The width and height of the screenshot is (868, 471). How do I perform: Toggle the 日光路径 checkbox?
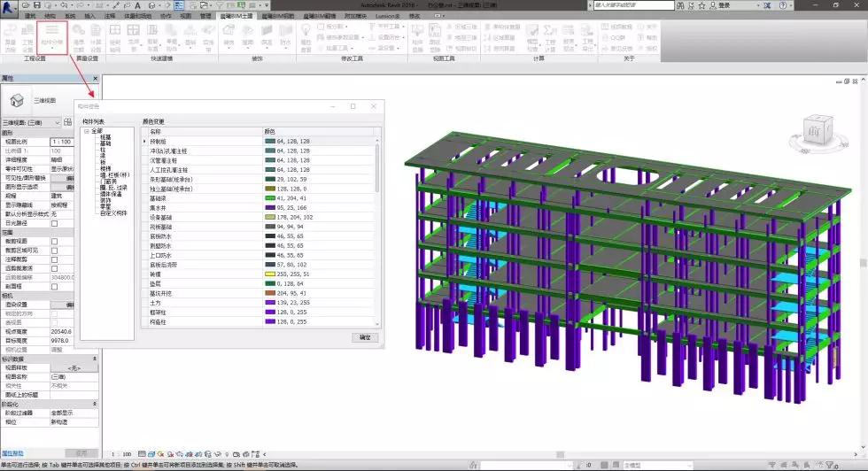point(54,223)
